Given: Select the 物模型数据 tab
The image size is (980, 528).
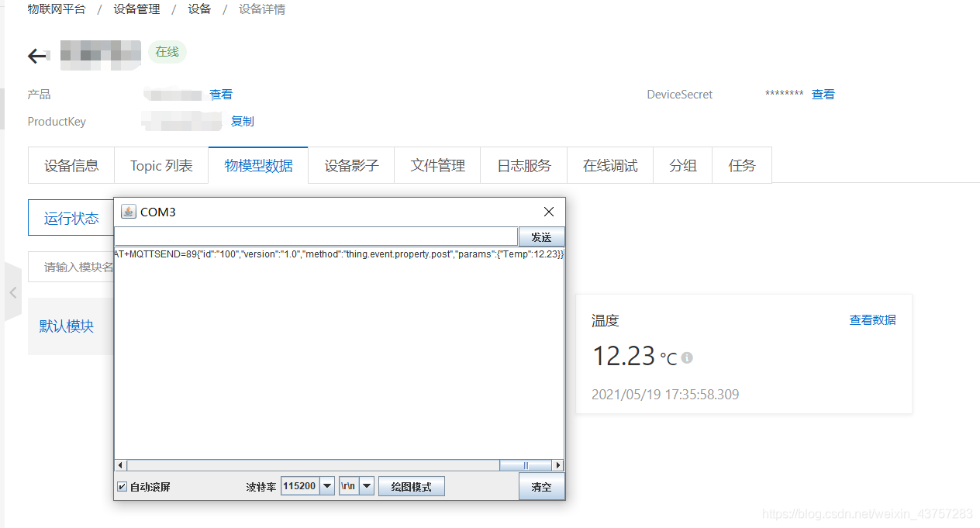Looking at the screenshot, I should [x=258, y=165].
